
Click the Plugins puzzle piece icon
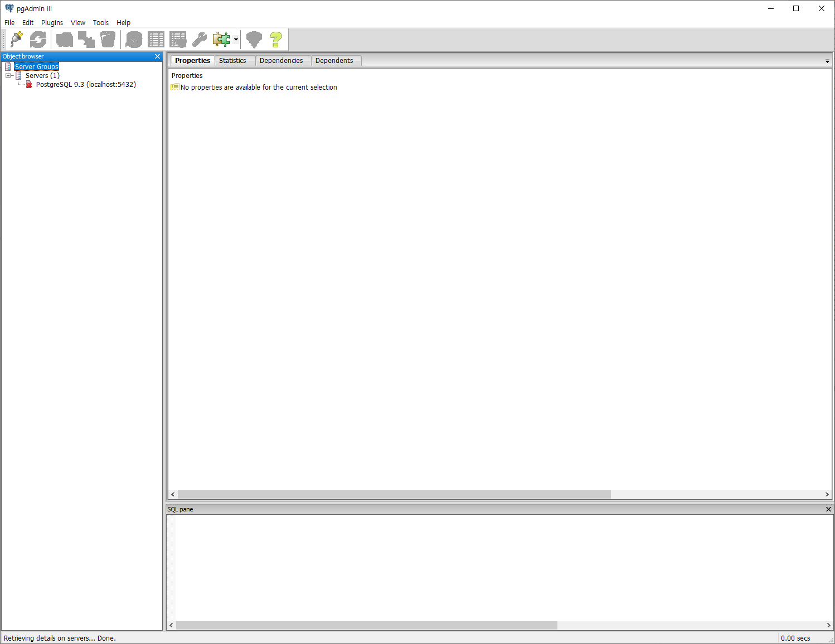(x=221, y=40)
